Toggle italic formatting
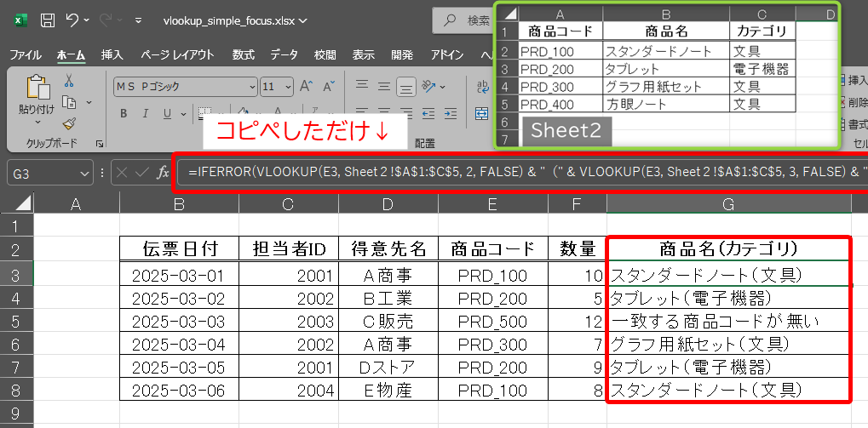868x428 pixels. click(x=146, y=113)
